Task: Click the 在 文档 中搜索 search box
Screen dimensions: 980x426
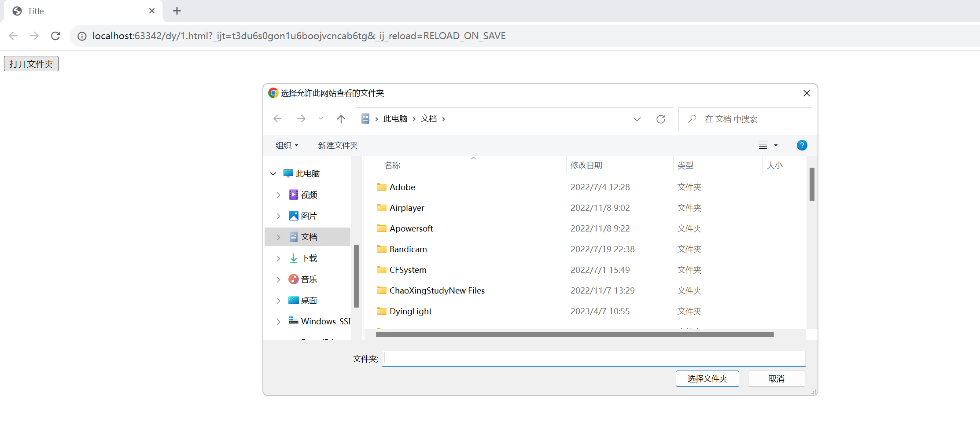Action: (745, 119)
